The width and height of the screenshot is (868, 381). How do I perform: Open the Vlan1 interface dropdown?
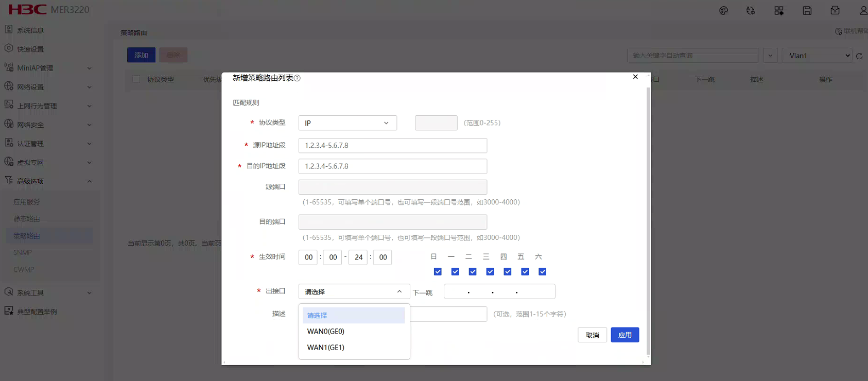pyautogui.click(x=817, y=56)
